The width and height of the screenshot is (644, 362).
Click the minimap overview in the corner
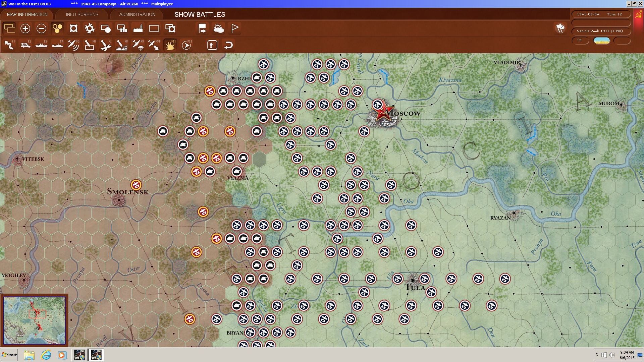tap(35, 320)
